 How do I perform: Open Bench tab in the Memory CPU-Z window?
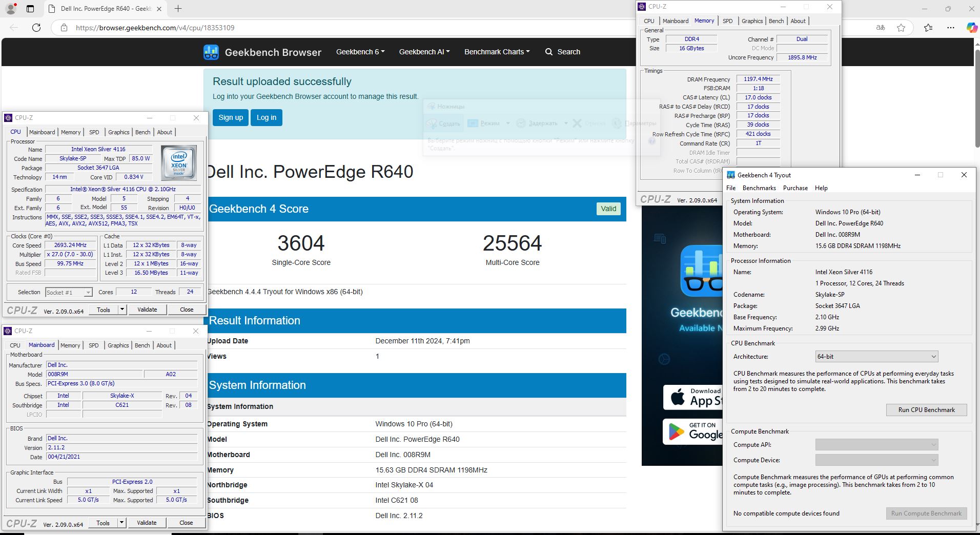[776, 21]
